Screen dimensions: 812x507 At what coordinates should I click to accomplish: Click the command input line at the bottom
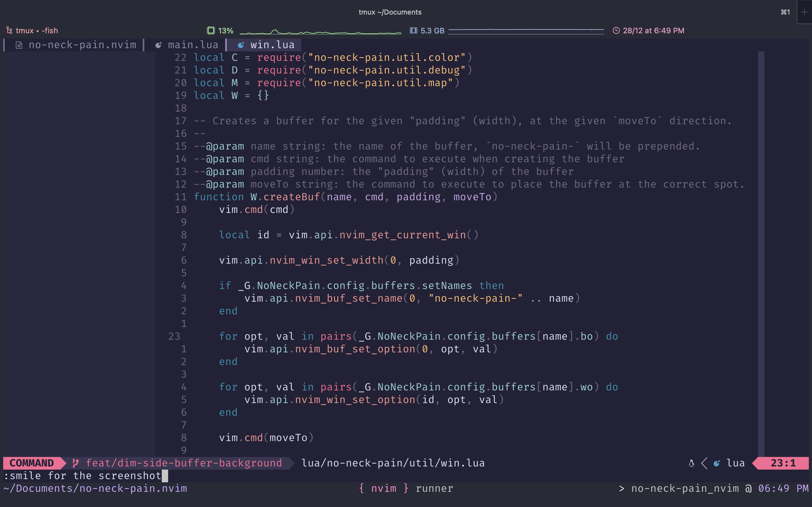click(84, 476)
